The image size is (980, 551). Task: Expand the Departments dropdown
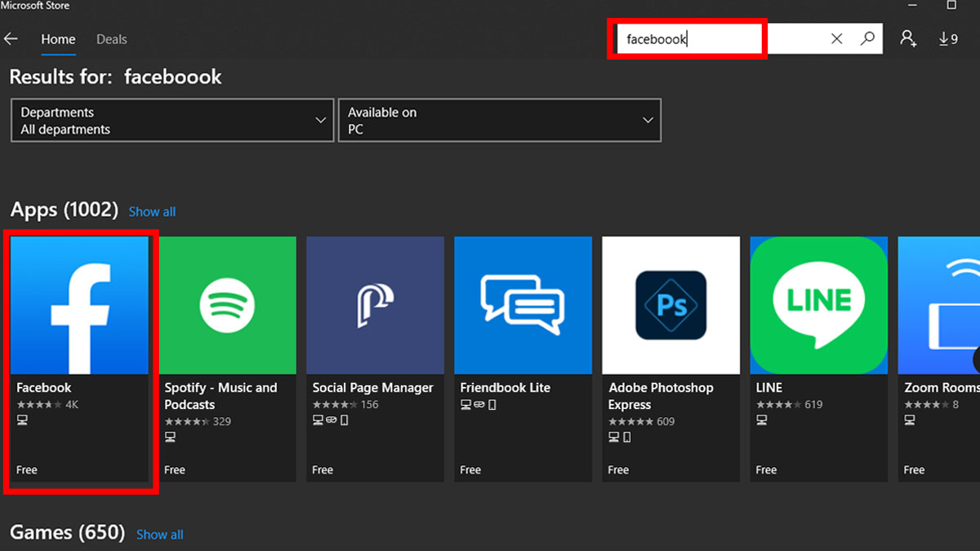172,121
